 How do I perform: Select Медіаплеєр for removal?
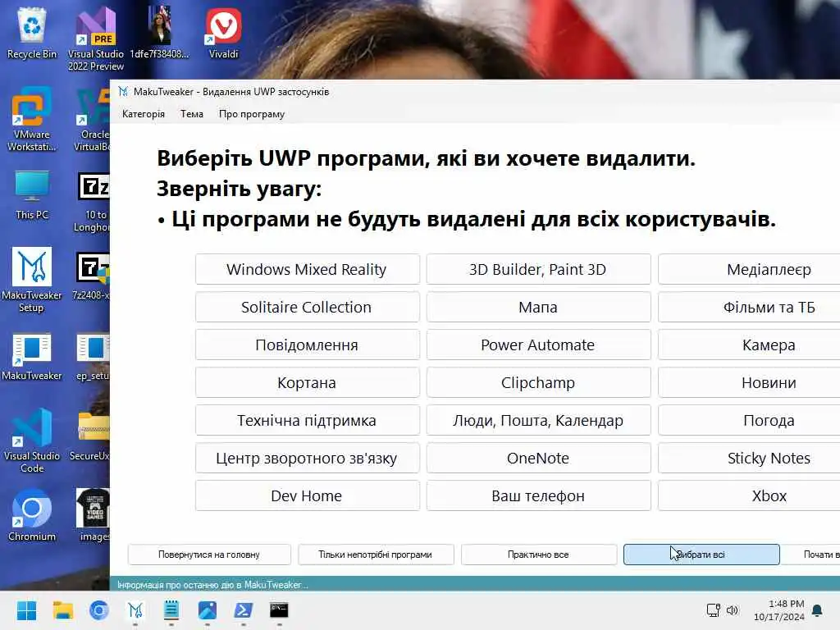(x=749, y=269)
